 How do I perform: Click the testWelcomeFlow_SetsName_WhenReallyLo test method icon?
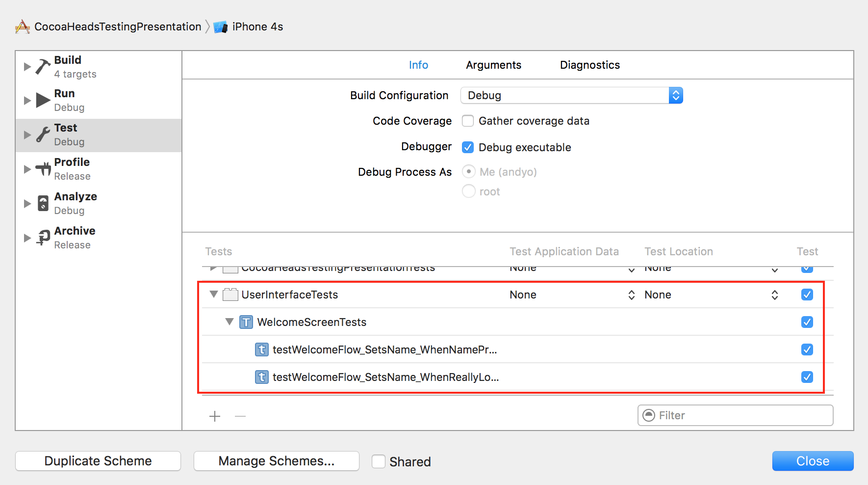[262, 377]
